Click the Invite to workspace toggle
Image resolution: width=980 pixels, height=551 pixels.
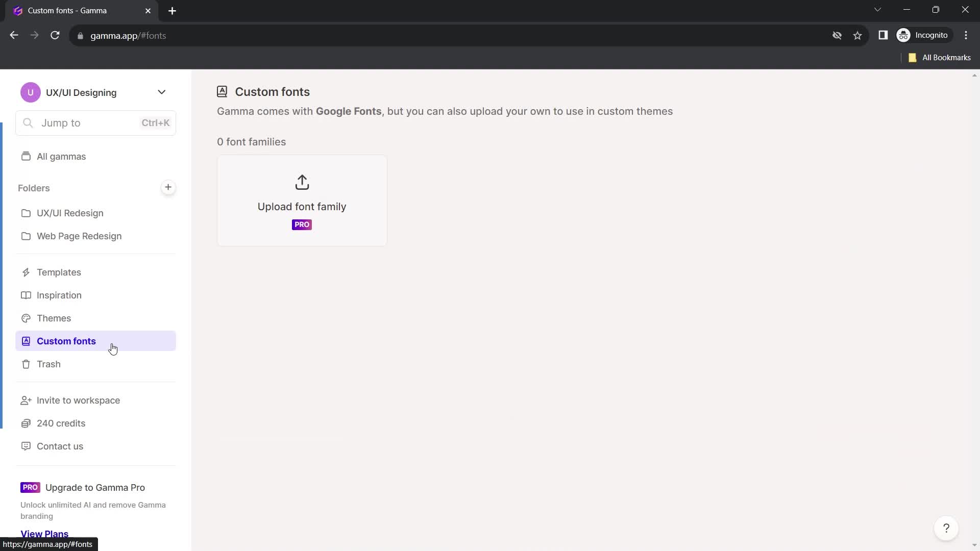[x=78, y=400]
